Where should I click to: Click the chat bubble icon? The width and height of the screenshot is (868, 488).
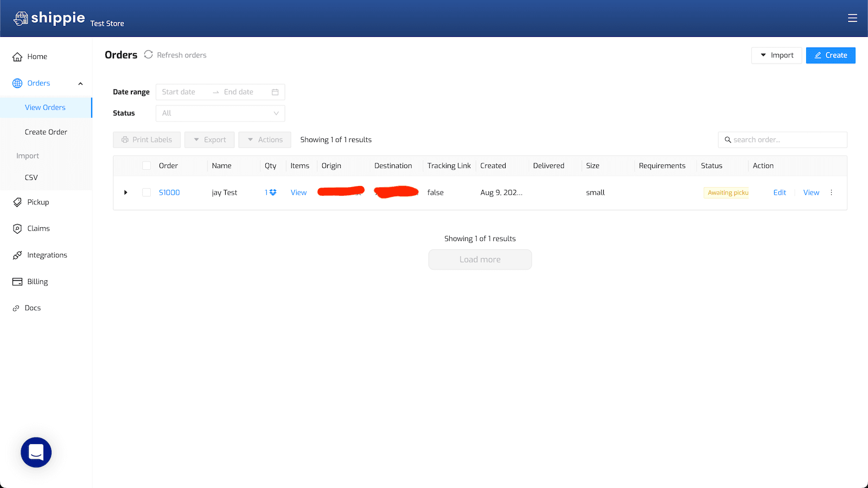36,452
